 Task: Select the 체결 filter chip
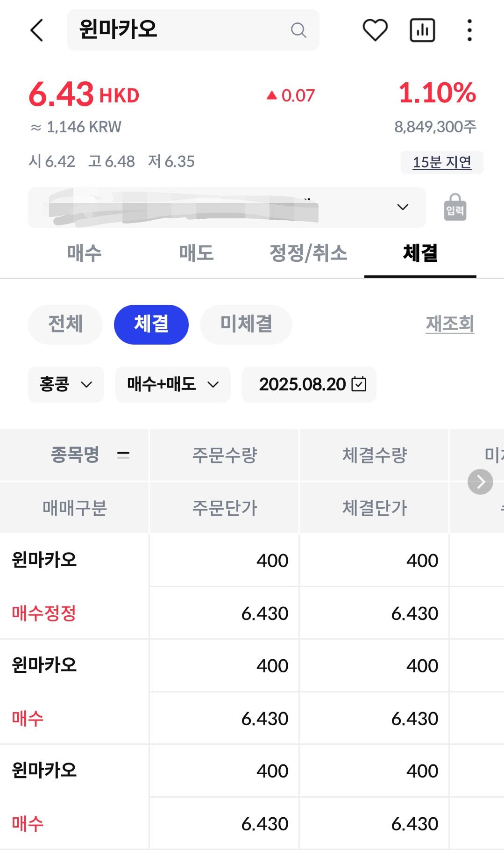point(151,324)
